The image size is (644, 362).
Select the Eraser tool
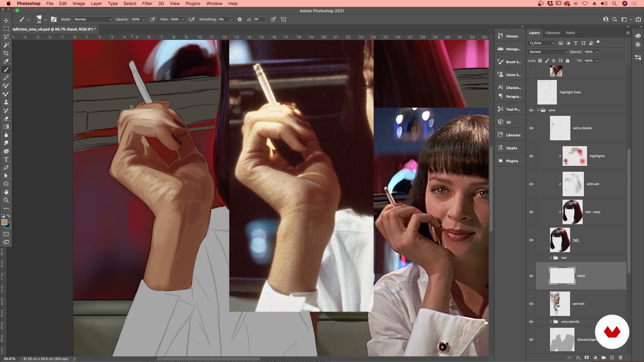6,119
